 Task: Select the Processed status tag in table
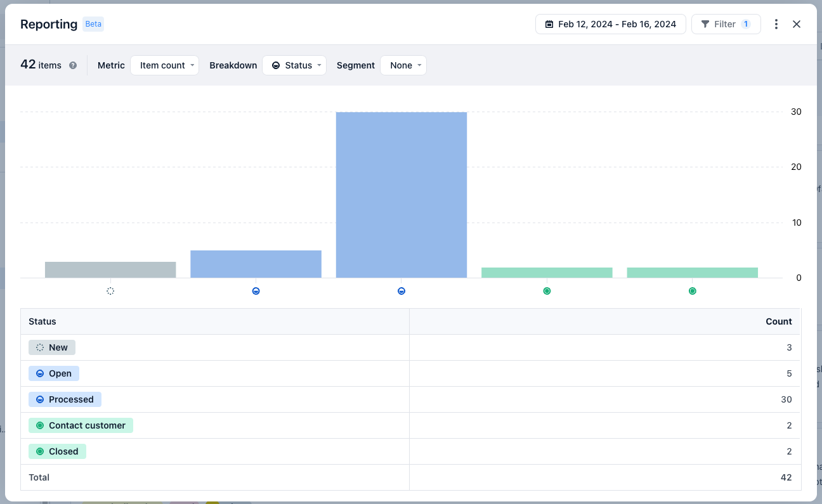point(65,399)
